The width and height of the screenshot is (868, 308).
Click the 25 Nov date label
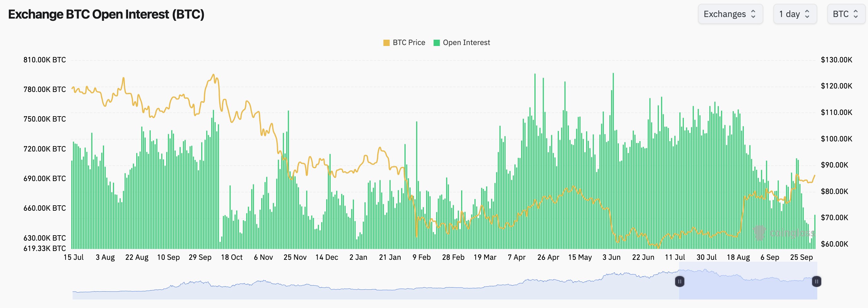pos(295,257)
